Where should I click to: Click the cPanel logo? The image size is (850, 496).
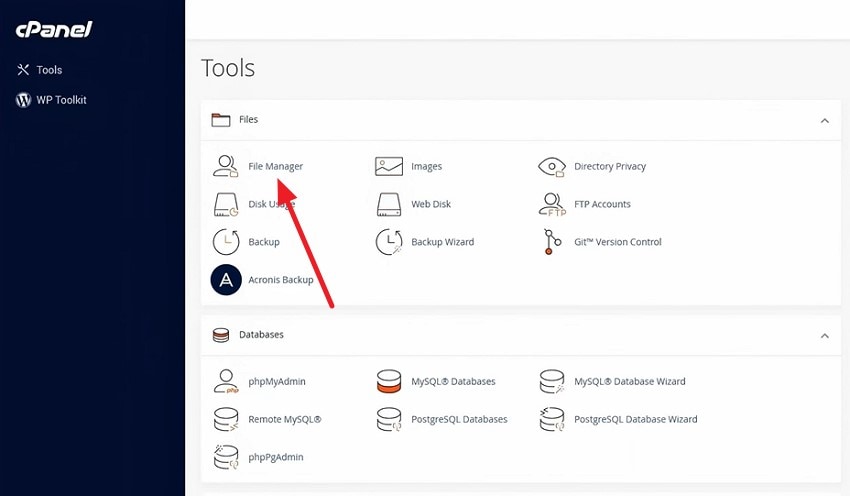pos(54,29)
